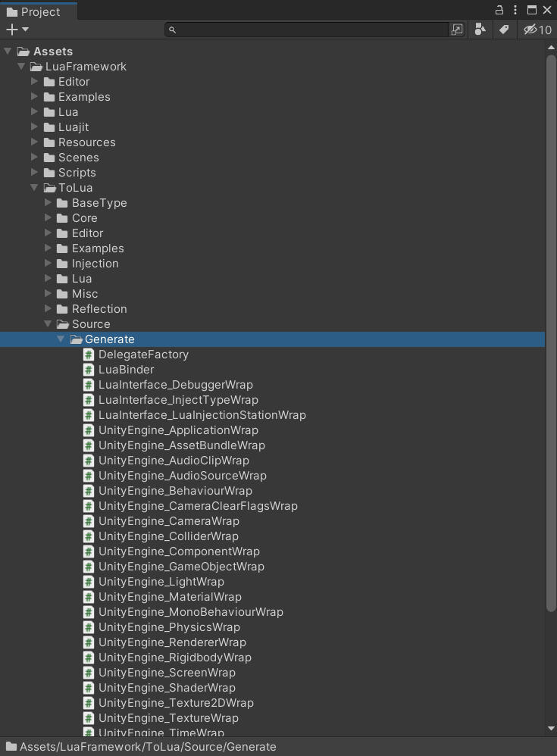Toggle the Project window lock icon

(499, 10)
